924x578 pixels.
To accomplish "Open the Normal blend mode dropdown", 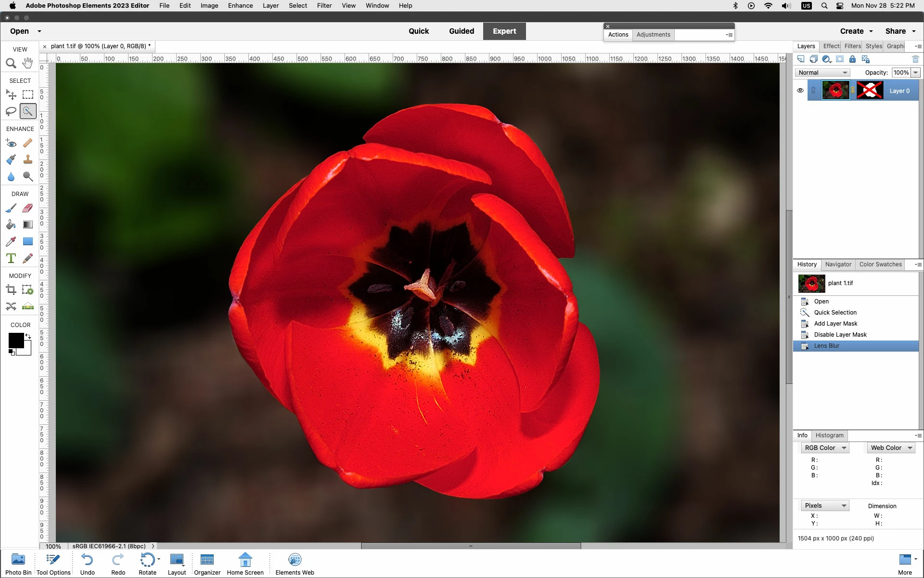I will coord(822,73).
